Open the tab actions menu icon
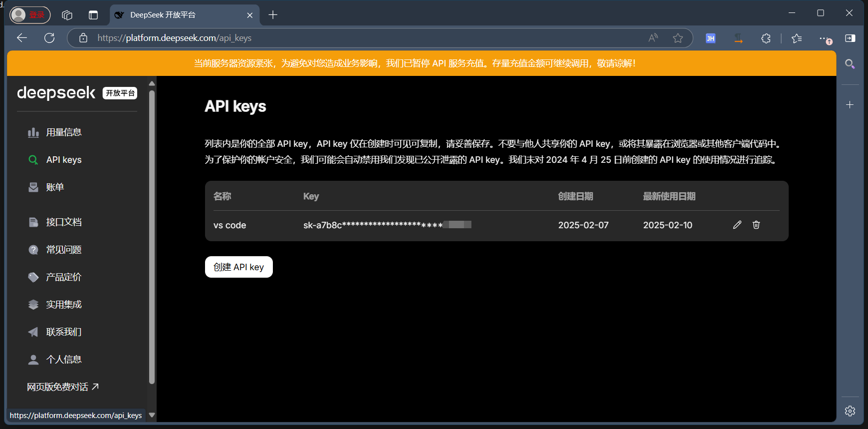Screen dimensions: 868x429 [93, 15]
